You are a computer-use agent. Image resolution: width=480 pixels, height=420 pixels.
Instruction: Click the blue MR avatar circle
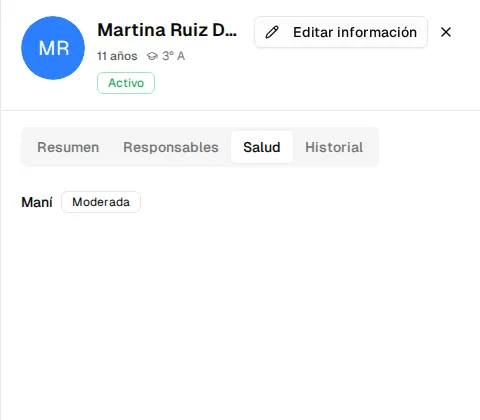click(x=53, y=48)
